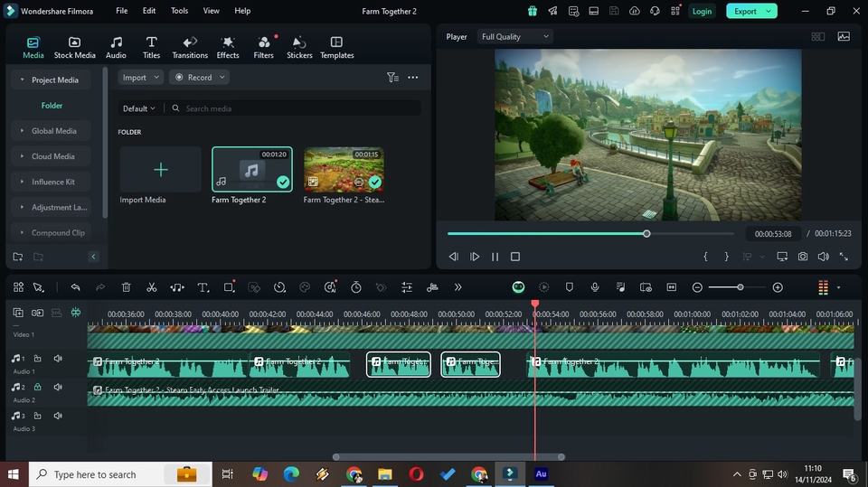This screenshot has height=487, width=868.
Task: Start voiceover recording with the microphone icon
Action: 595,287
